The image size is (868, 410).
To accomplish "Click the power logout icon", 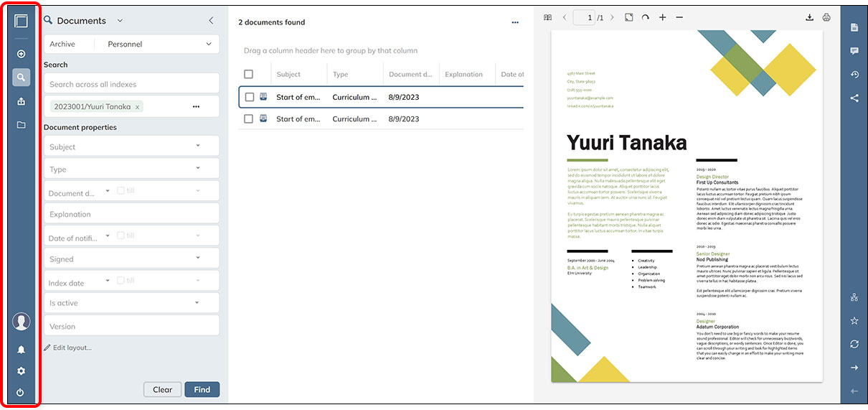I will 21,393.
